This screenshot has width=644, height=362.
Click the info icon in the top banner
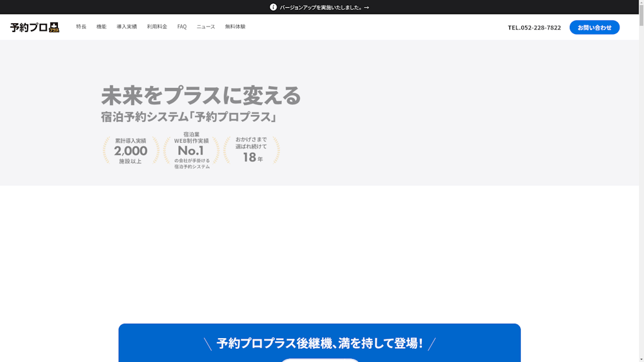[273, 8]
